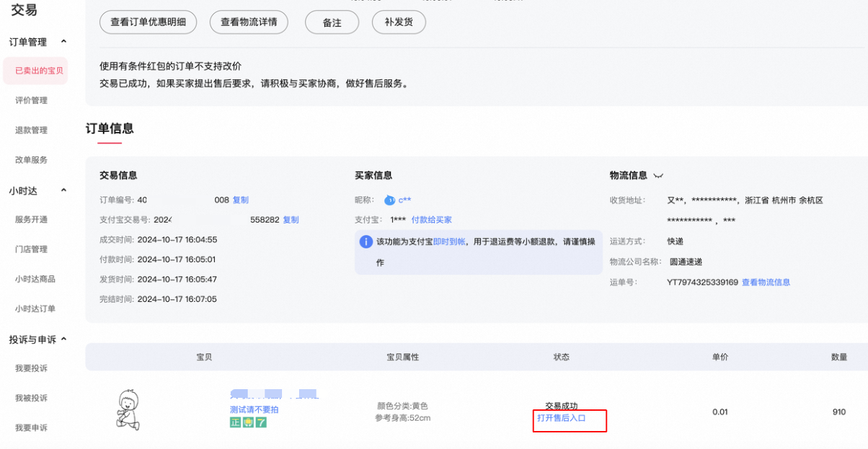Click the yellow middle badge below product name

pyautogui.click(x=248, y=422)
